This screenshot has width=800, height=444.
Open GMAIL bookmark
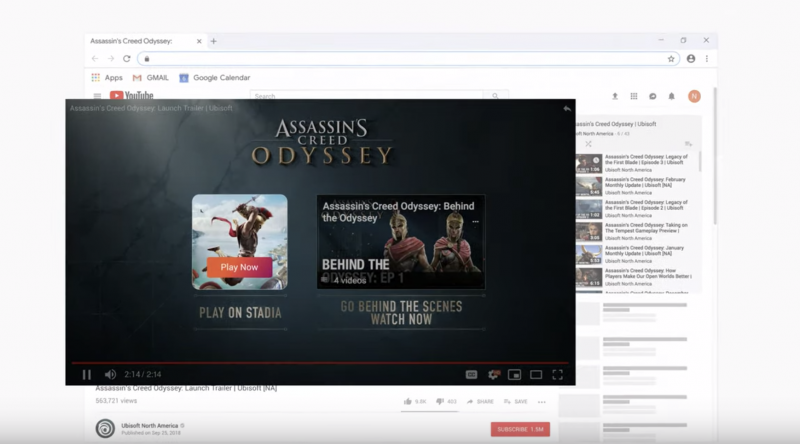[151, 78]
